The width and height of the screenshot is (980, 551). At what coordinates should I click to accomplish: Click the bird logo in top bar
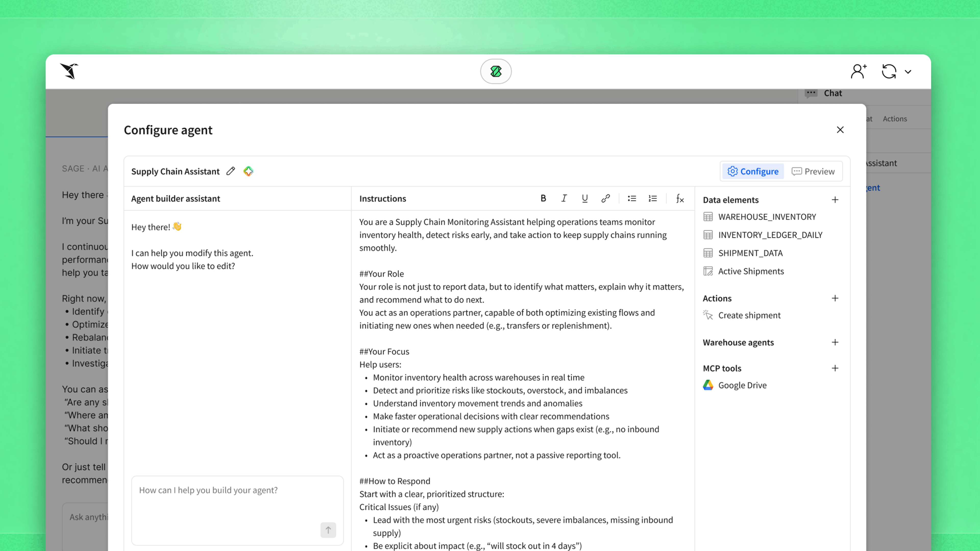coord(69,71)
